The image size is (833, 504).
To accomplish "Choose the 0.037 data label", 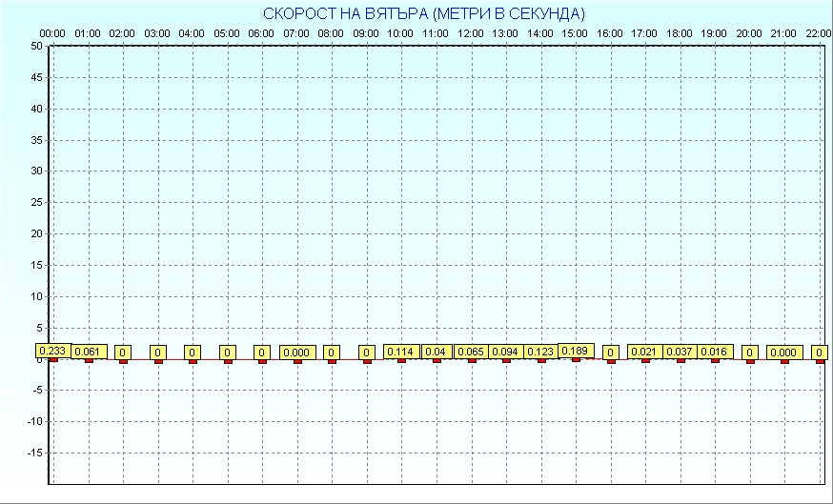I will [x=680, y=352].
